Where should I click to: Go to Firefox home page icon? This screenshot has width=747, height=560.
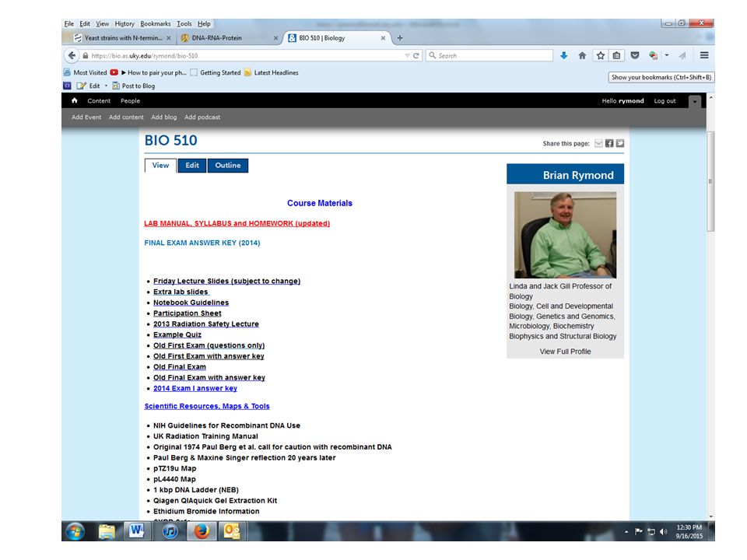pyautogui.click(x=582, y=56)
